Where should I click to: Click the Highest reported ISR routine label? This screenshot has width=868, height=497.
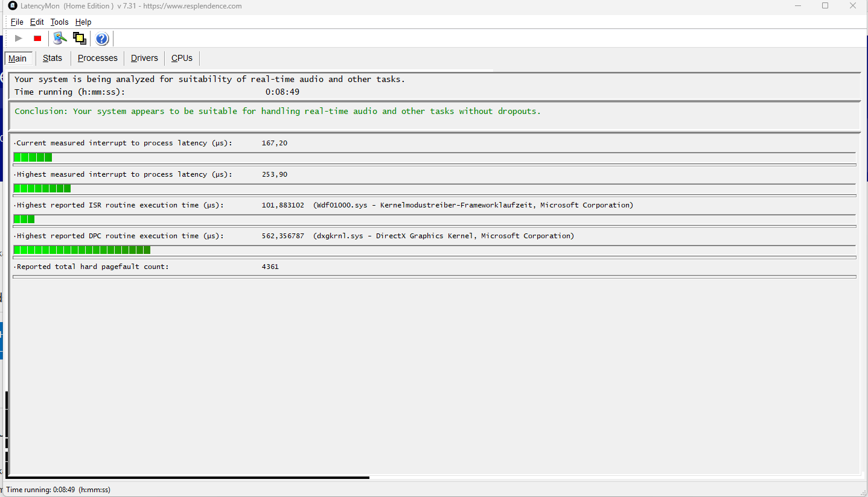coord(120,205)
